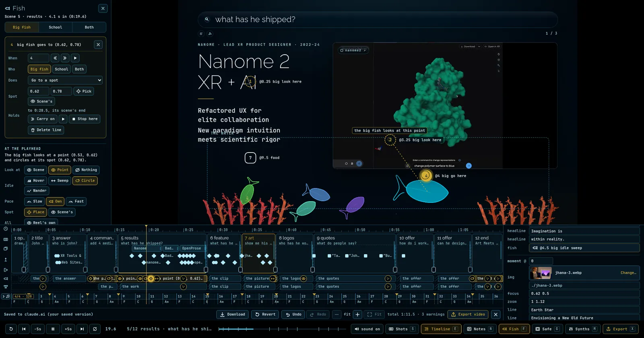Close the fish line editor card
The width and height of the screenshot is (644, 338).
coord(98,45)
